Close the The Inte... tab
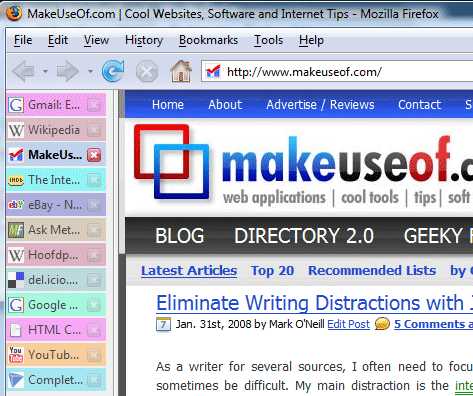473x396 pixels. pyautogui.click(x=94, y=180)
